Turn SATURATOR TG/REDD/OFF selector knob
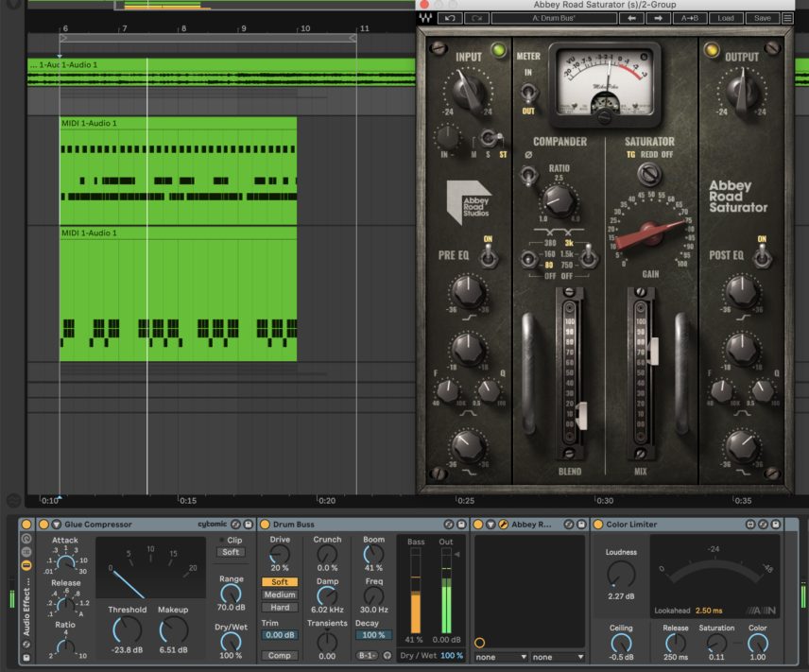Image resolution: width=809 pixels, height=672 pixels. click(649, 174)
